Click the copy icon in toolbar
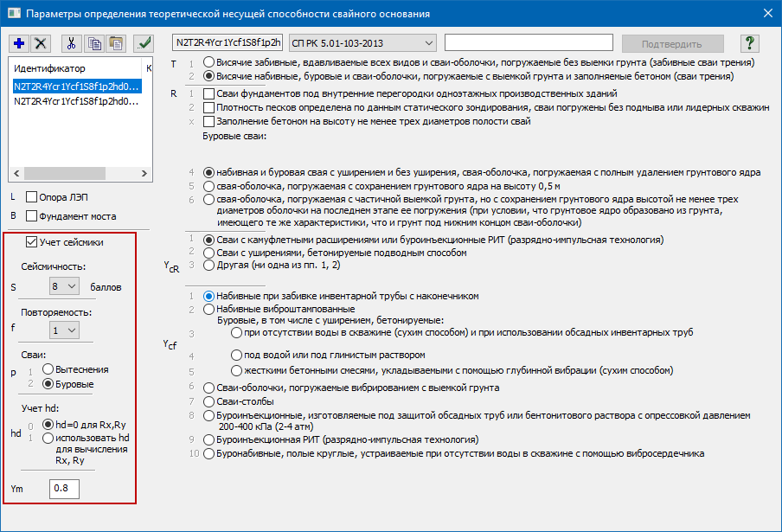This screenshot has width=782, height=532. coord(94,42)
